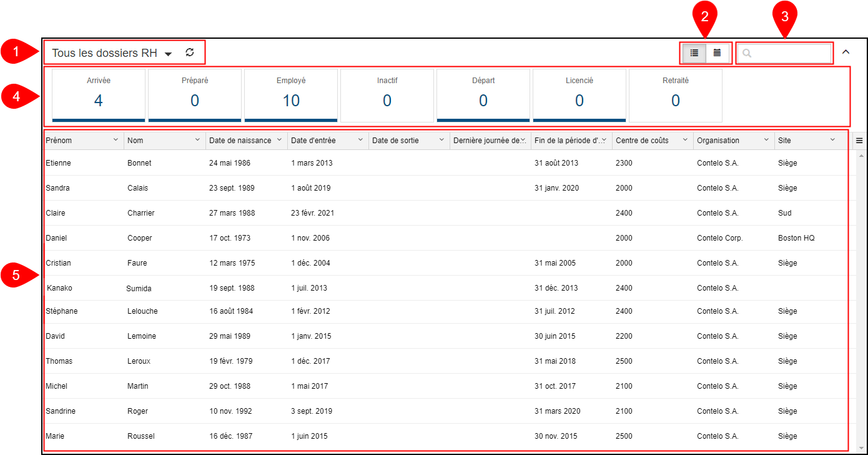Screen dimensions: 868x455
Task: Open the Date d'entrée column menu arrow
Action: point(360,140)
